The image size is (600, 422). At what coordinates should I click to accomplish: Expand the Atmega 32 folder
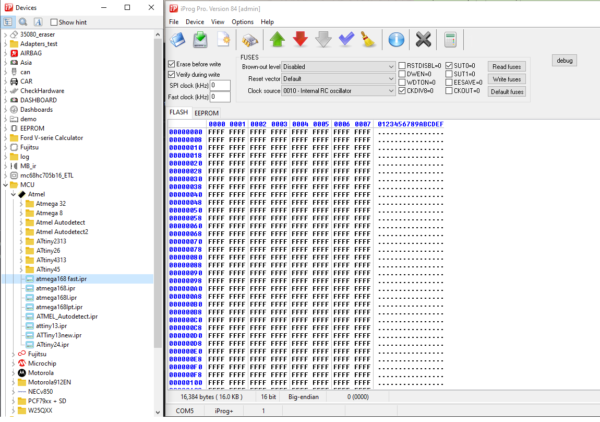(21, 204)
